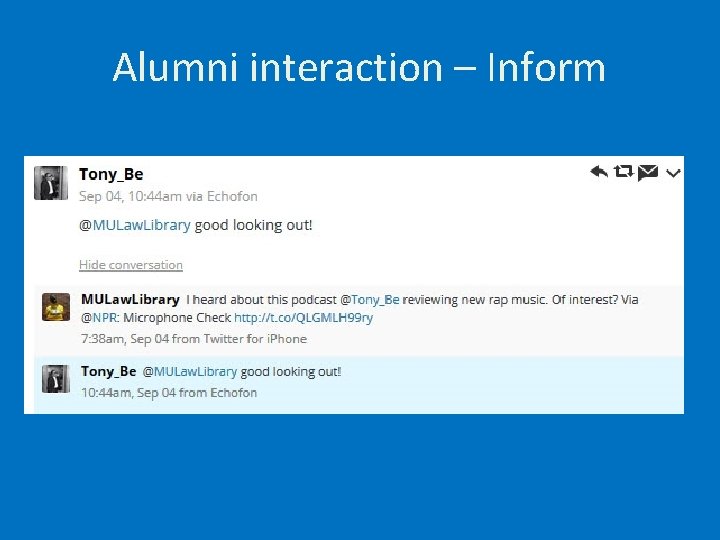Click the direct message envelope icon
The height and width of the screenshot is (540, 720).
647,172
